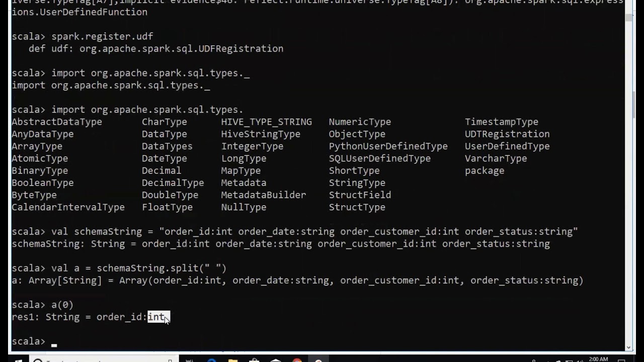Click 'res1: String' output label
This screenshot has height=362, width=644.
[x=46, y=317]
